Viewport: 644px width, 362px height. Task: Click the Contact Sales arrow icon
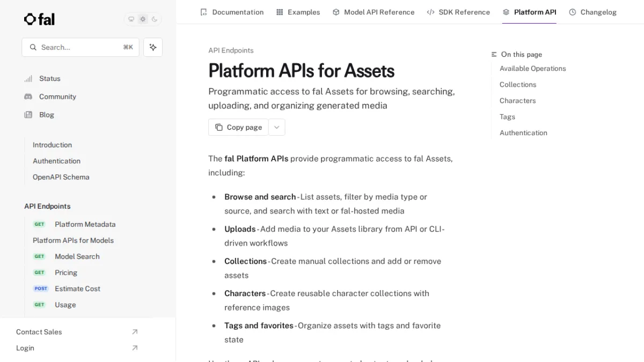tap(135, 332)
